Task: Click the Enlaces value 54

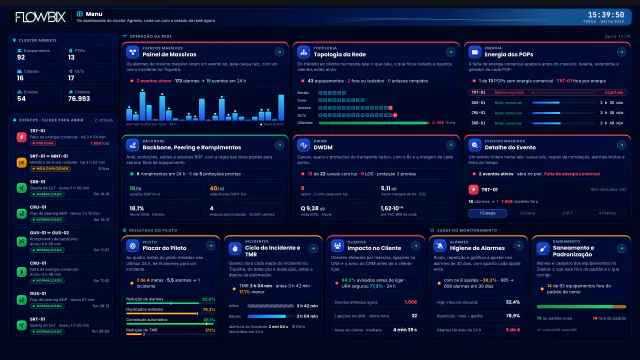Action: (x=21, y=99)
